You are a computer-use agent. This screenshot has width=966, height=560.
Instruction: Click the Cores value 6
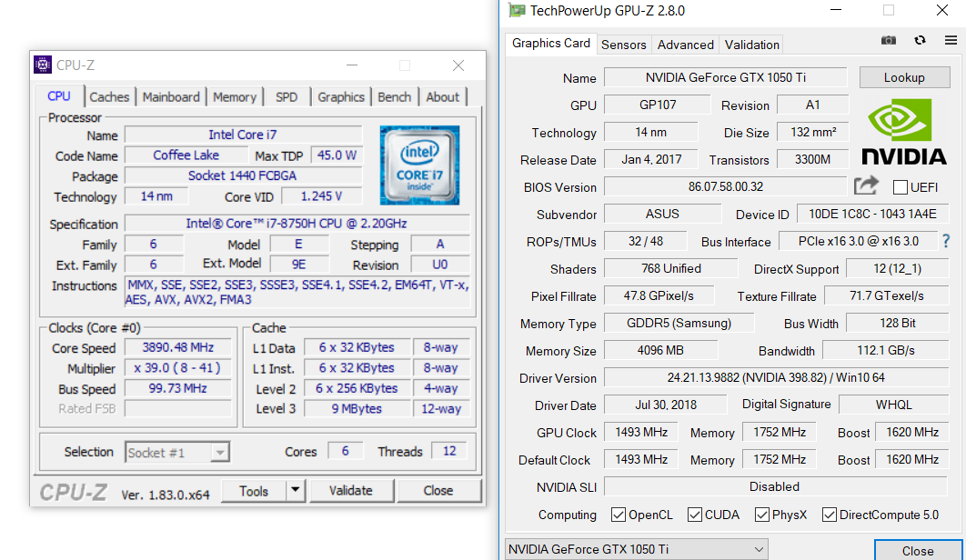click(x=345, y=451)
